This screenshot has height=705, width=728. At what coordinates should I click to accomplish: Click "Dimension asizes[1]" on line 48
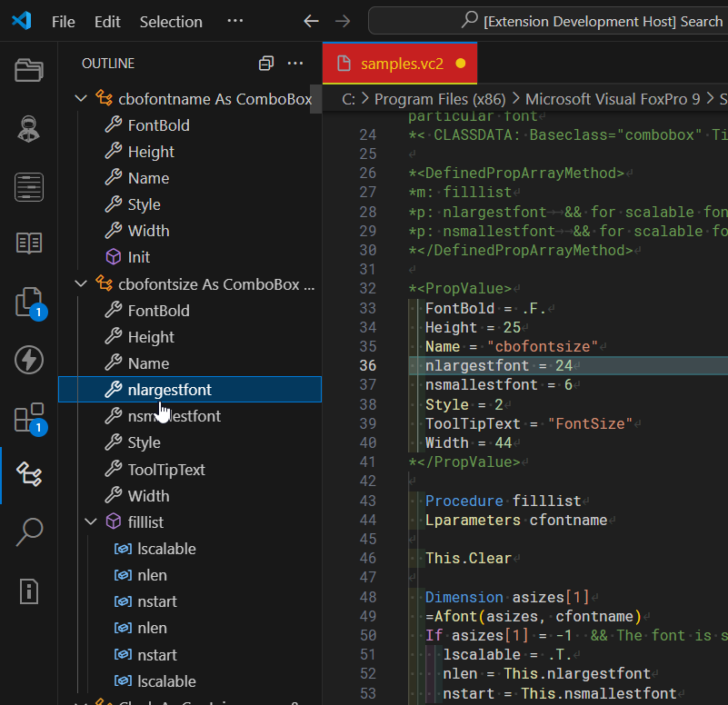point(507,597)
